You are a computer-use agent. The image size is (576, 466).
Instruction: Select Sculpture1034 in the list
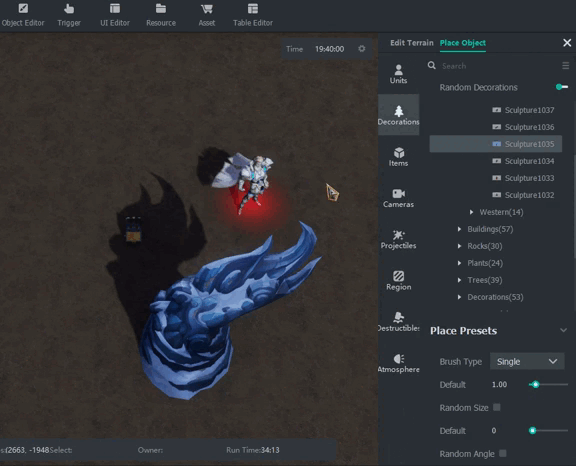pos(523,161)
